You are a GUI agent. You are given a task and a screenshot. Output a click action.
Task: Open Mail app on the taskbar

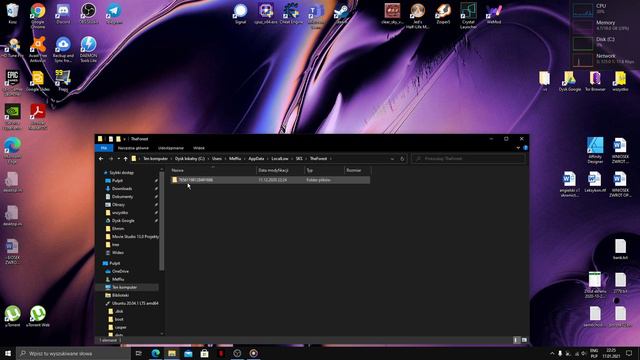coord(188,353)
